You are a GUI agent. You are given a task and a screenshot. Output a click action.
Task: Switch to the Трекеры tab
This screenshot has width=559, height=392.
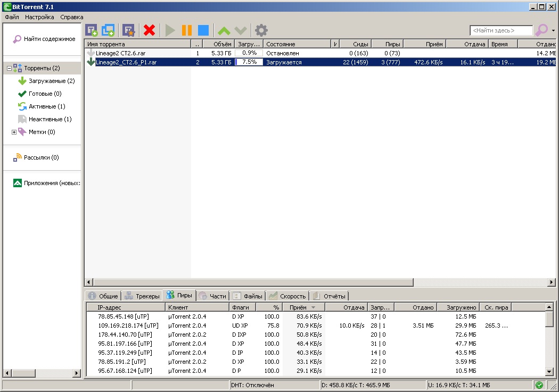click(x=142, y=296)
